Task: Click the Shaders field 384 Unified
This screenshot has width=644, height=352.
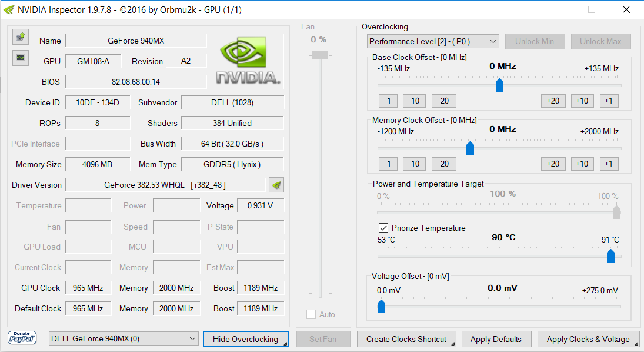Action: (232, 123)
